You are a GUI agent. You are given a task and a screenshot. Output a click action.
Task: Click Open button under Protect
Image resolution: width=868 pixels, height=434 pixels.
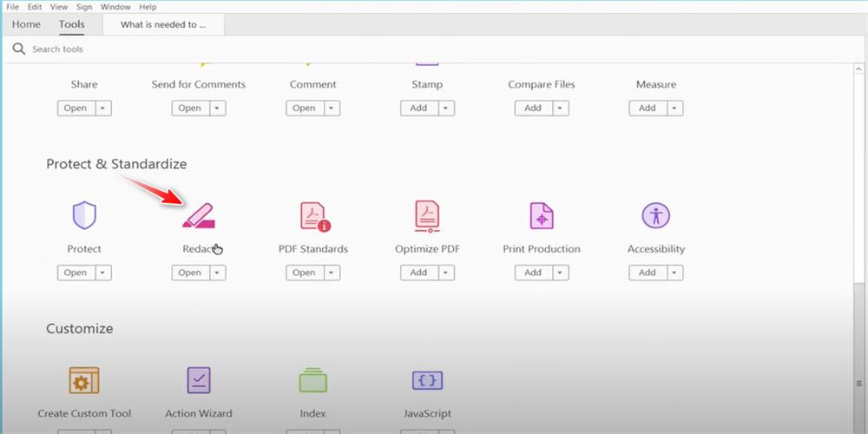76,273
